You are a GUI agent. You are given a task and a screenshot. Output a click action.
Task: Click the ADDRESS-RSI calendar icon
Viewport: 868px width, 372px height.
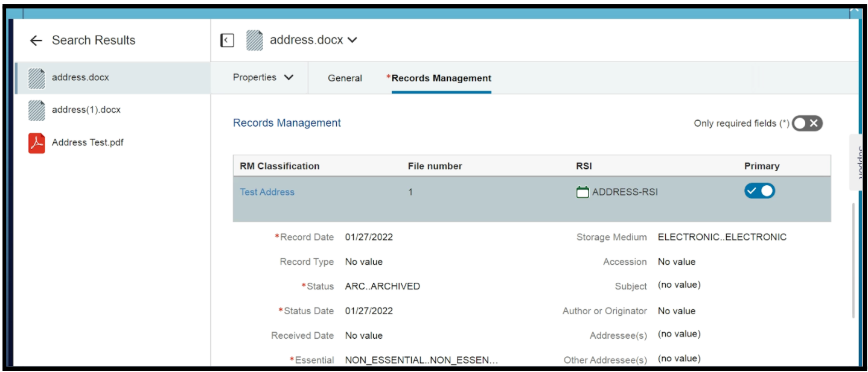pyautogui.click(x=582, y=192)
